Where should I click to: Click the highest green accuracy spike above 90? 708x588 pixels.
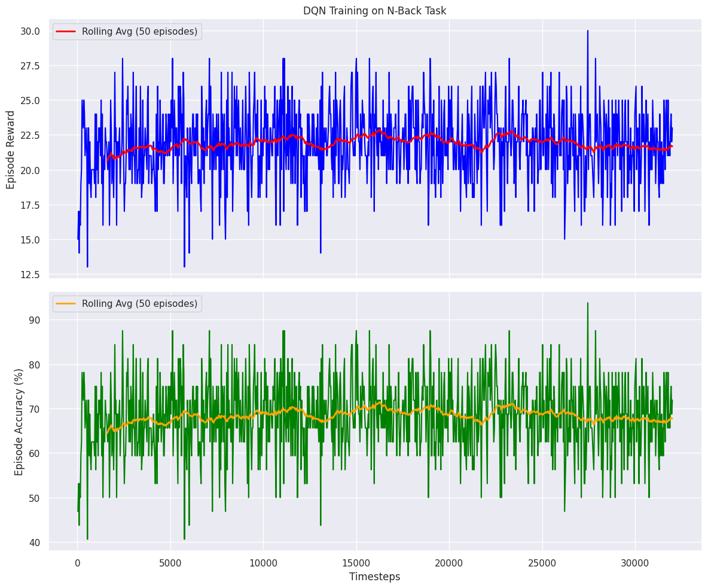(587, 303)
